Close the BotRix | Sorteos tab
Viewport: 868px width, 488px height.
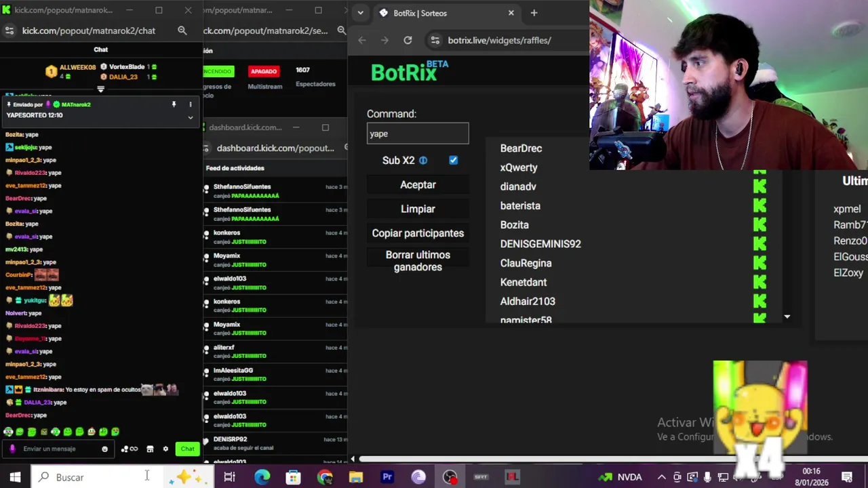511,13
